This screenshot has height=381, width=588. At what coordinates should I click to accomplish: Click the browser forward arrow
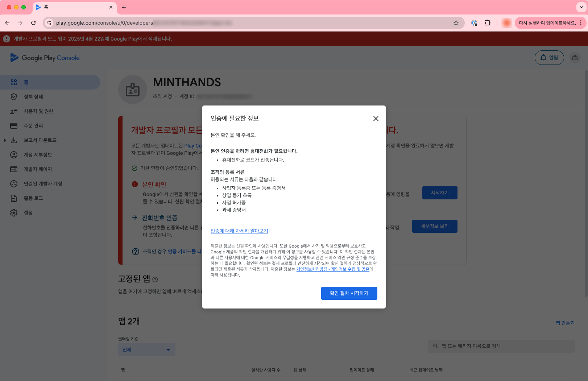click(x=20, y=23)
